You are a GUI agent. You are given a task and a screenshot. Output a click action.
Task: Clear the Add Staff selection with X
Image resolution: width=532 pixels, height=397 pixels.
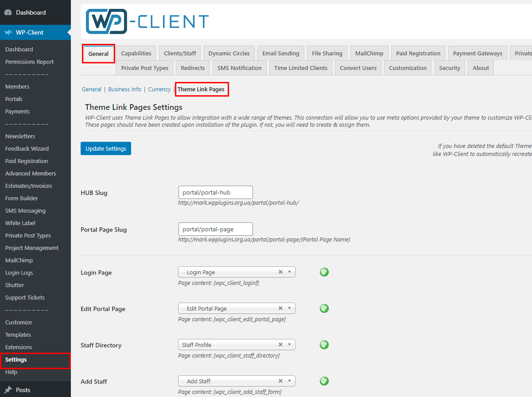(x=280, y=381)
